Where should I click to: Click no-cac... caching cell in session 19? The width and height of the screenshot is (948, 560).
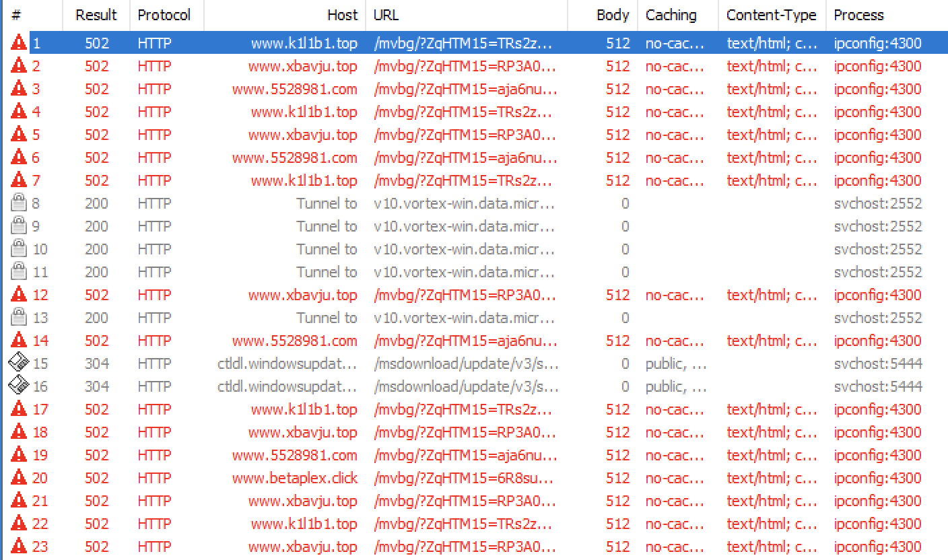click(675, 455)
